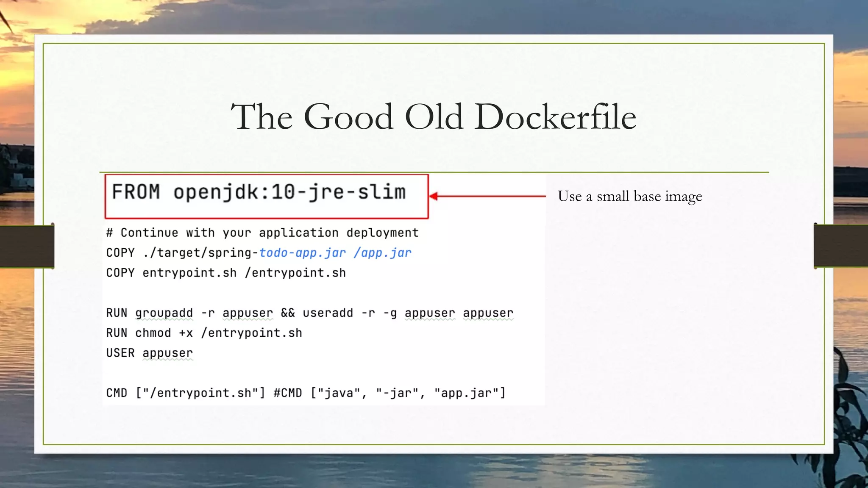868x488 pixels.
Task: Click the '# Continue with your application deployment' comment
Action: pos(262,233)
